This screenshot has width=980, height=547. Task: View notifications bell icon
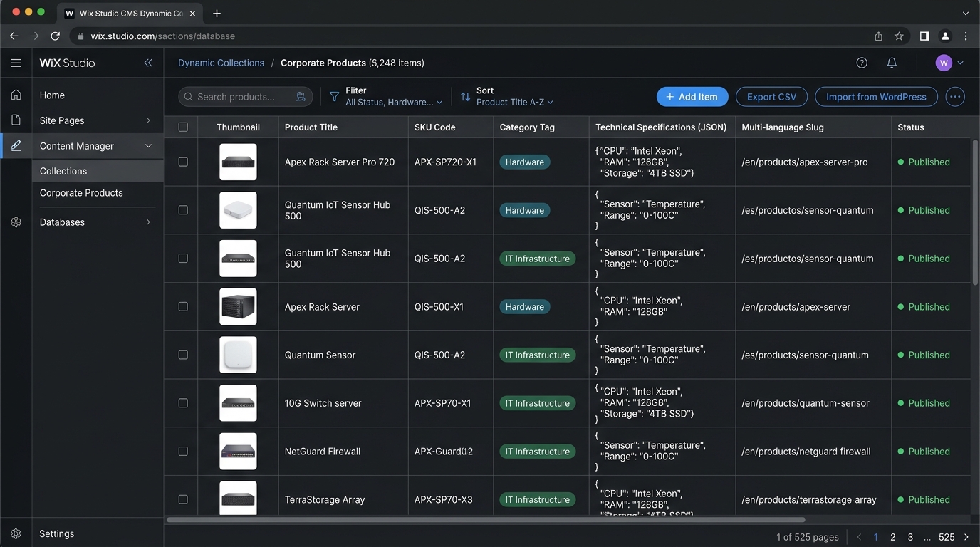(892, 63)
